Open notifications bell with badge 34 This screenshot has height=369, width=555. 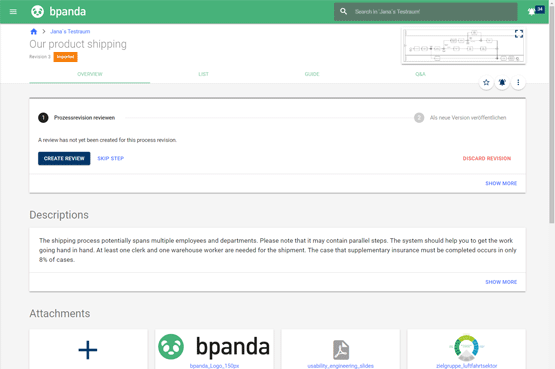535,11
